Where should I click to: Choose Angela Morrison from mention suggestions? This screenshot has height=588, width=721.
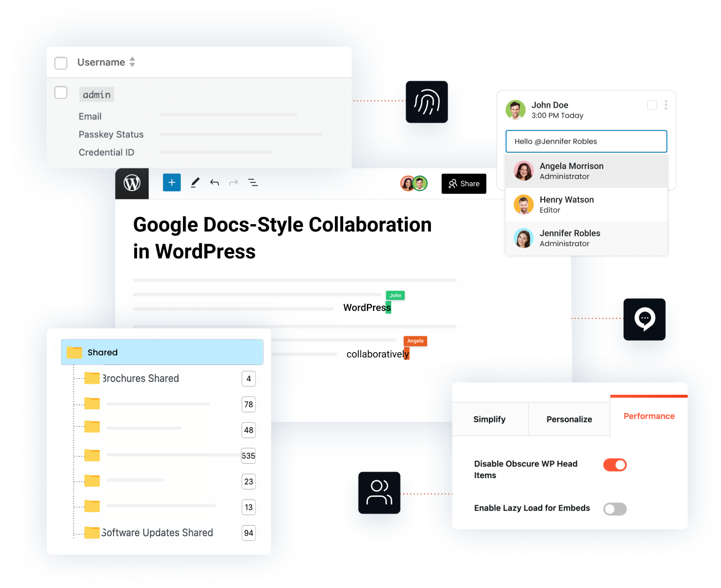[586, 171]
